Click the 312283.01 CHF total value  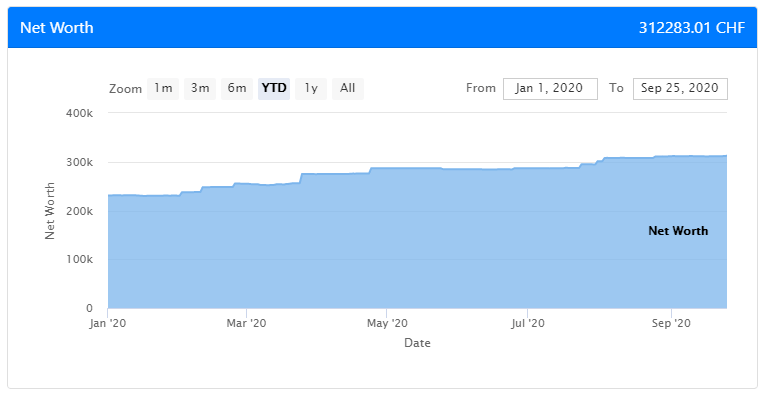(x=691, y=28)
